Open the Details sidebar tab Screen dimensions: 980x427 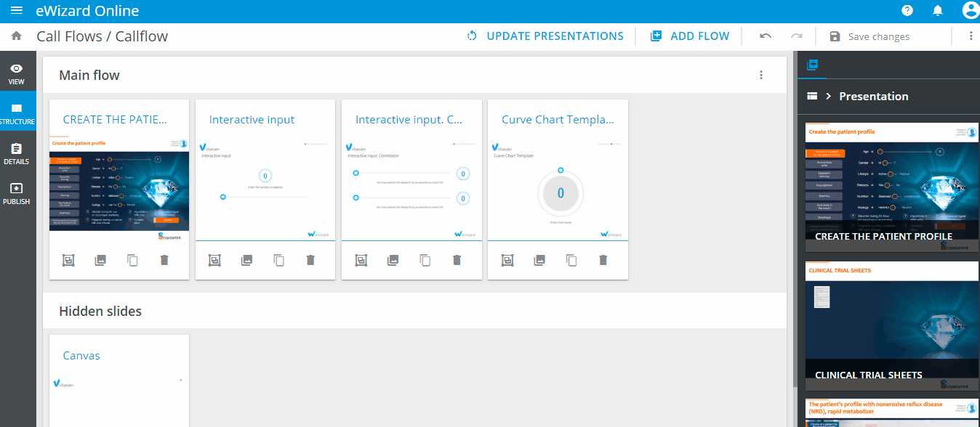17,153
